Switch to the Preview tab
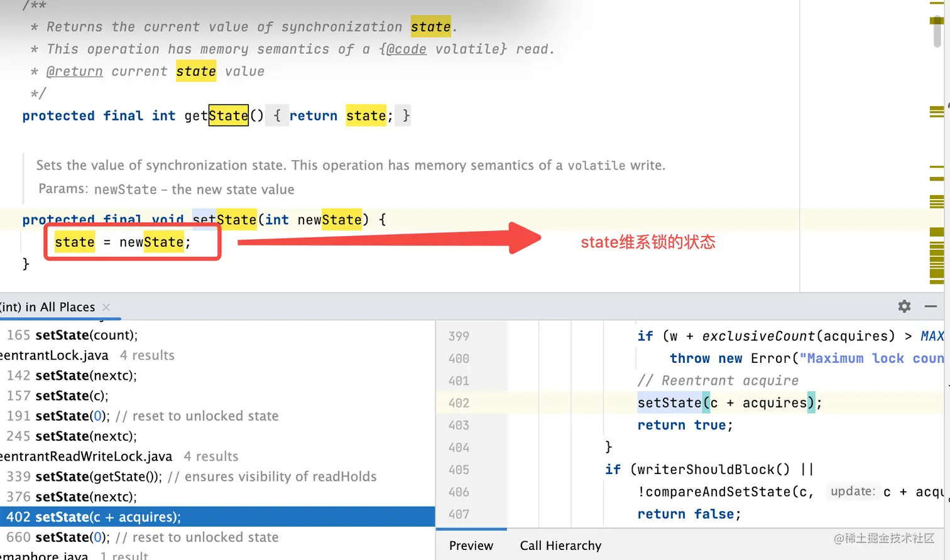950x560 pixels. [x=471, y=546]
